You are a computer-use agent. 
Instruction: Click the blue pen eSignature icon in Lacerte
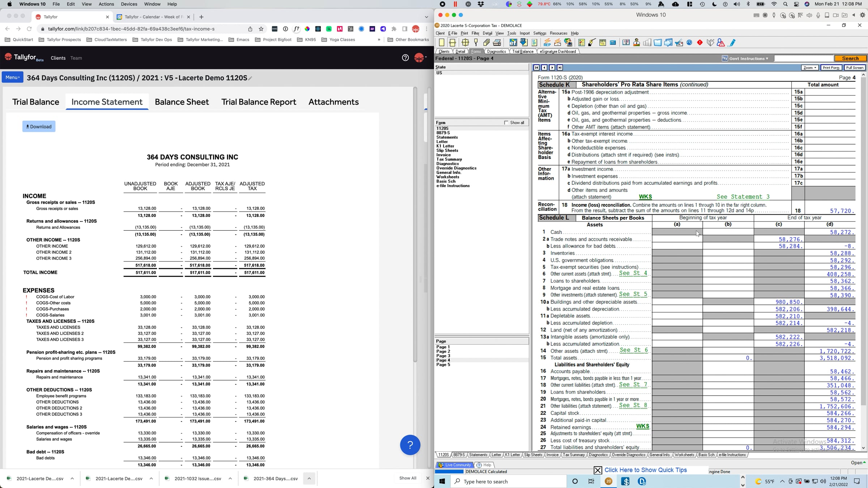[x=732, y=43]
